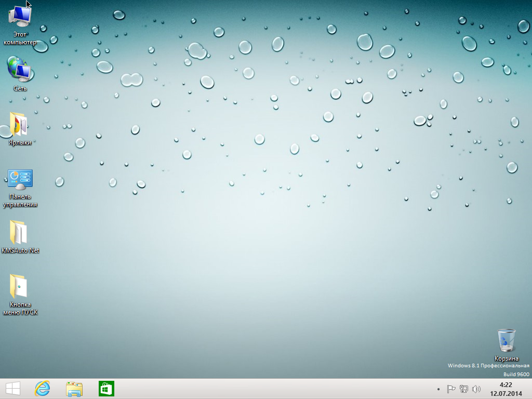Open Windows Store from the taskbar
Image resolution: width=532 pixels, height=399 pixels.
coord(106,389)
